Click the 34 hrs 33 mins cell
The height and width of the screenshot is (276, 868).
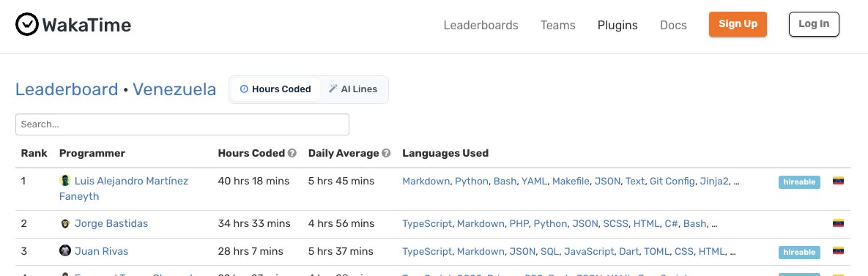254,223
